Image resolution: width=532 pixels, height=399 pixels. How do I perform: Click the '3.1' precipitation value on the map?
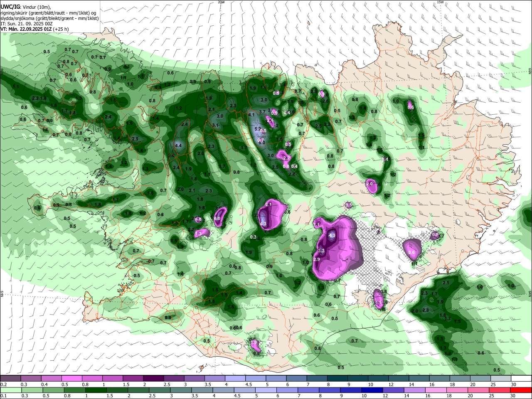click(215, 125)
